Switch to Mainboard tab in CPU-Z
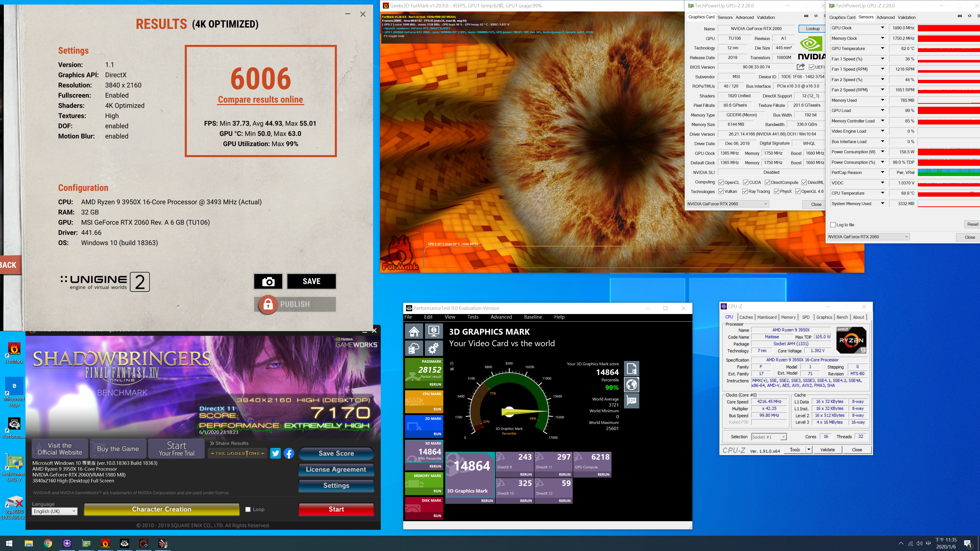 pos(767,317)
